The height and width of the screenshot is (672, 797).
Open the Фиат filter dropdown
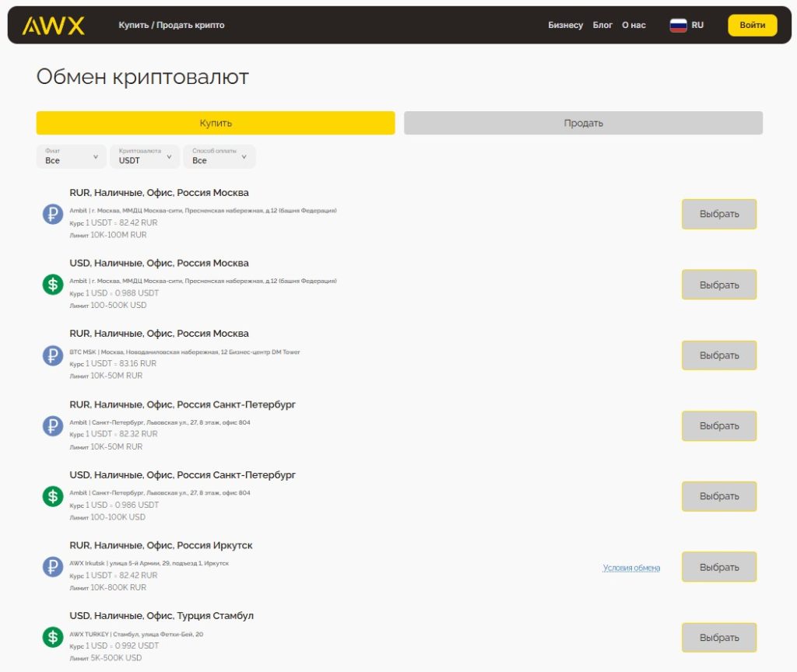pyautogui.click(x=71, y=156)
